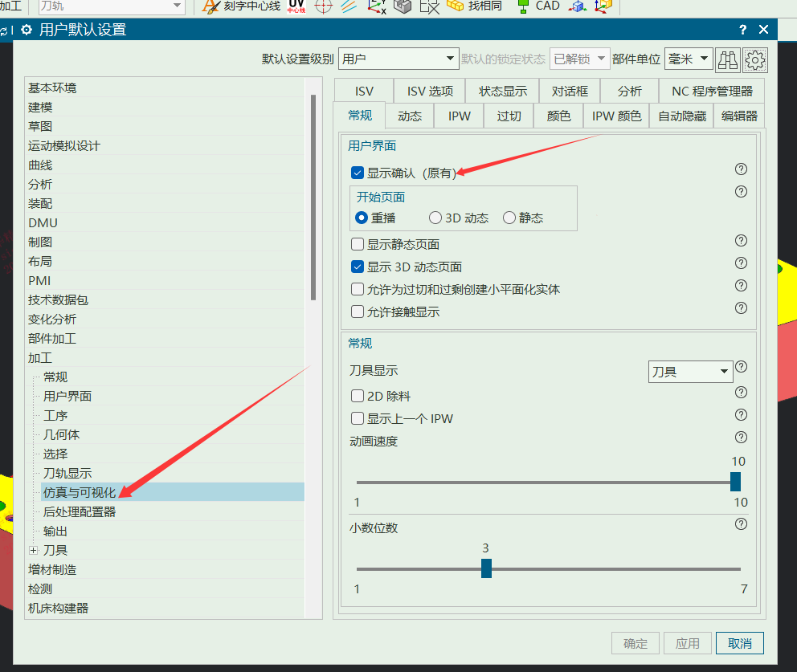Click the category list vertical scrollbar
797x672 pixels.
(x=313, y=197)
